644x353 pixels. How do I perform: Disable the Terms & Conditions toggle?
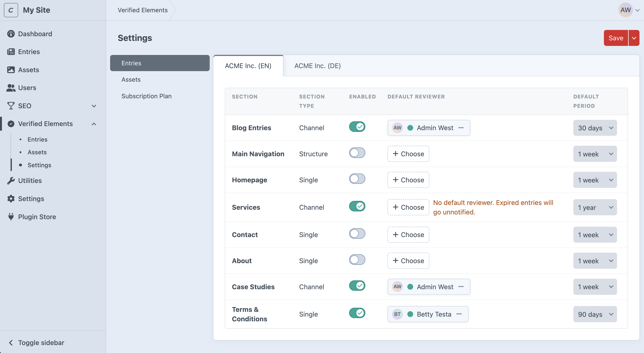click(x=357, y=313)
